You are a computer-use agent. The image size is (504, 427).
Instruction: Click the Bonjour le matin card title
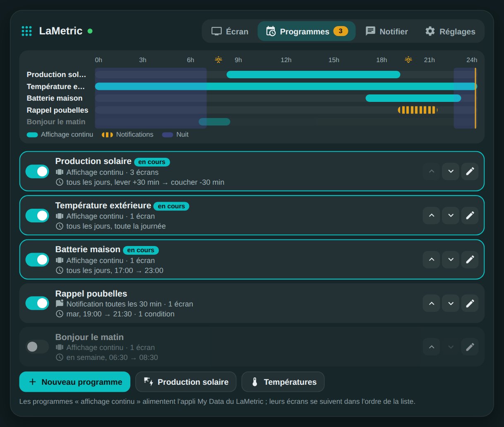click(x=89, y=337)
